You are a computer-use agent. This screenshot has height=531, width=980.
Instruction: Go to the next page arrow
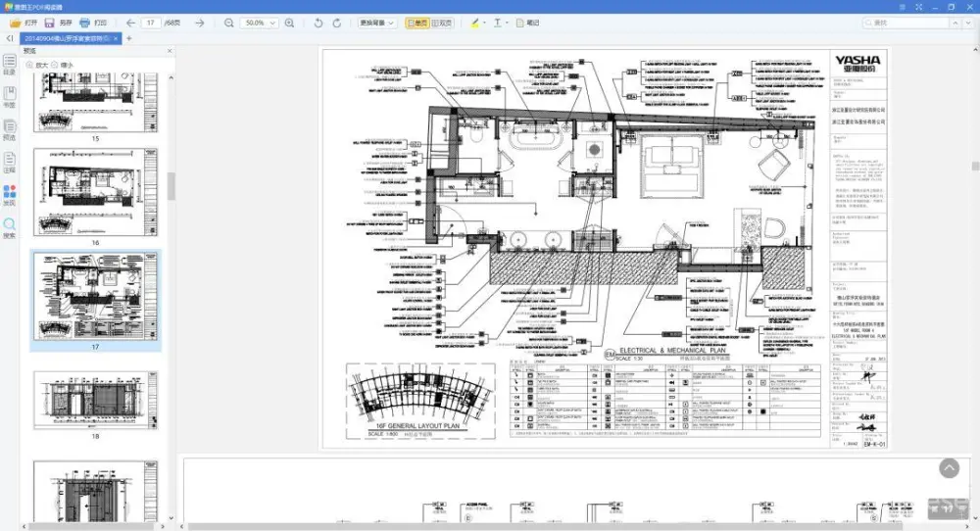coord(199,23)
